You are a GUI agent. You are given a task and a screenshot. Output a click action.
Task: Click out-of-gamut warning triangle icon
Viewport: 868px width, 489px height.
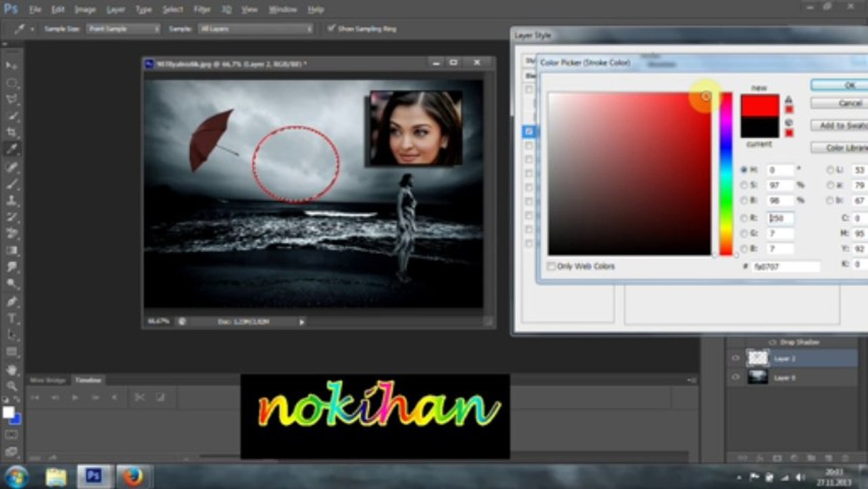point(789,100)
